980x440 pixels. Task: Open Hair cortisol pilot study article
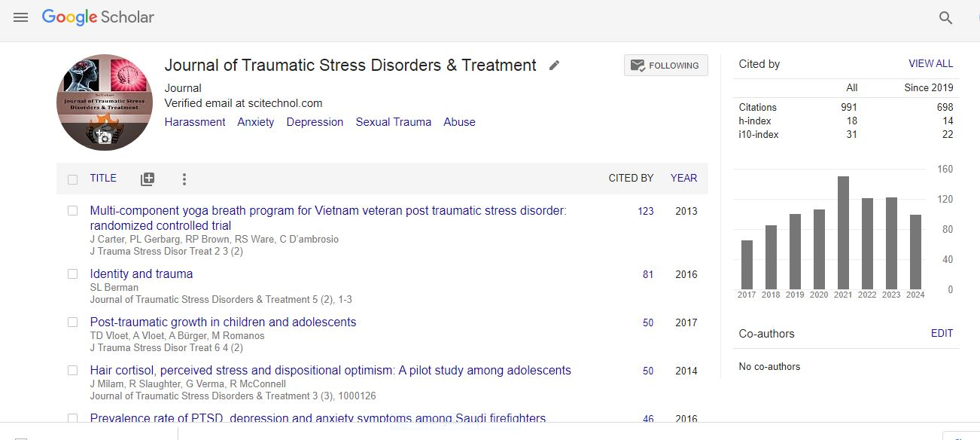click(330, 371)
